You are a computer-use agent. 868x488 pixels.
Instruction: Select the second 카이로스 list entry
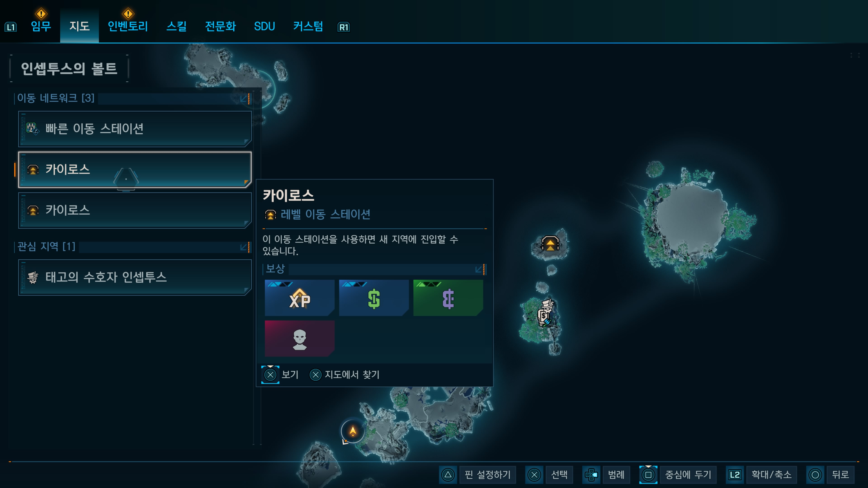pyautogui.click(x=135, y=211)
